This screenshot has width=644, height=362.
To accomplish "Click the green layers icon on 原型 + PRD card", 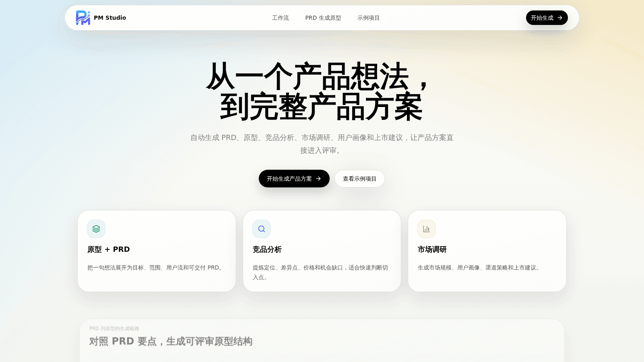I will point(96,229).
